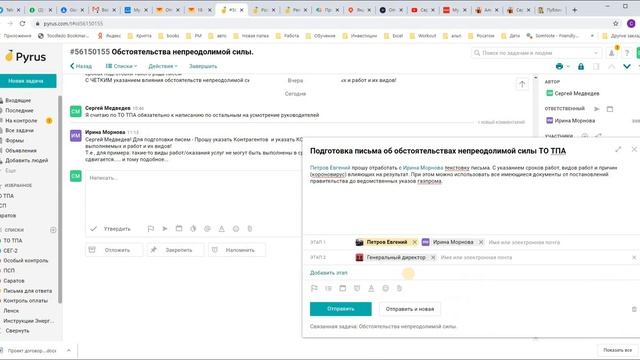
Task: Go to next task with the down arrow
Action: [627, 66]
